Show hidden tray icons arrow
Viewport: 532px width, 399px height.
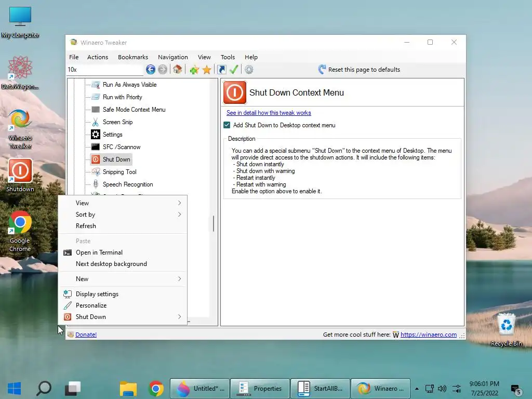click(417, 389)
